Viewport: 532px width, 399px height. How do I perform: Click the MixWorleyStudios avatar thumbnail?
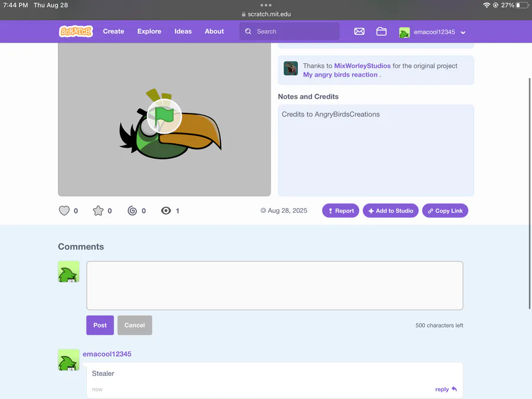[291, 69]
